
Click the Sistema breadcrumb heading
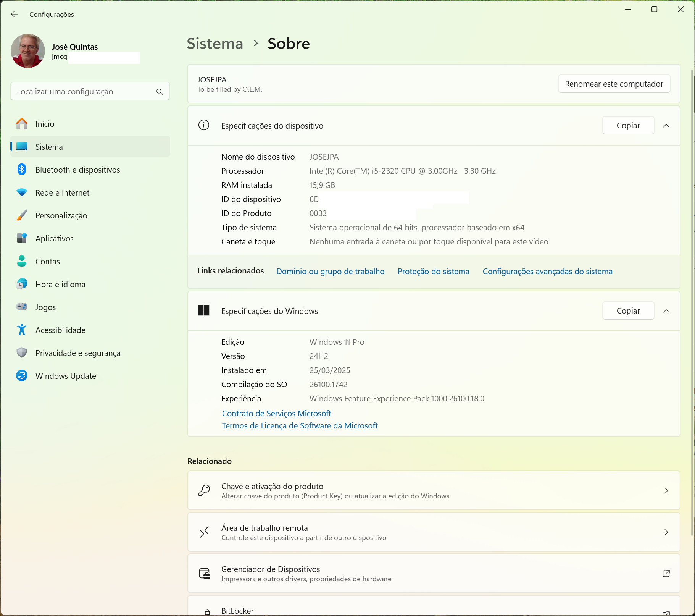(x=215, y=44)
